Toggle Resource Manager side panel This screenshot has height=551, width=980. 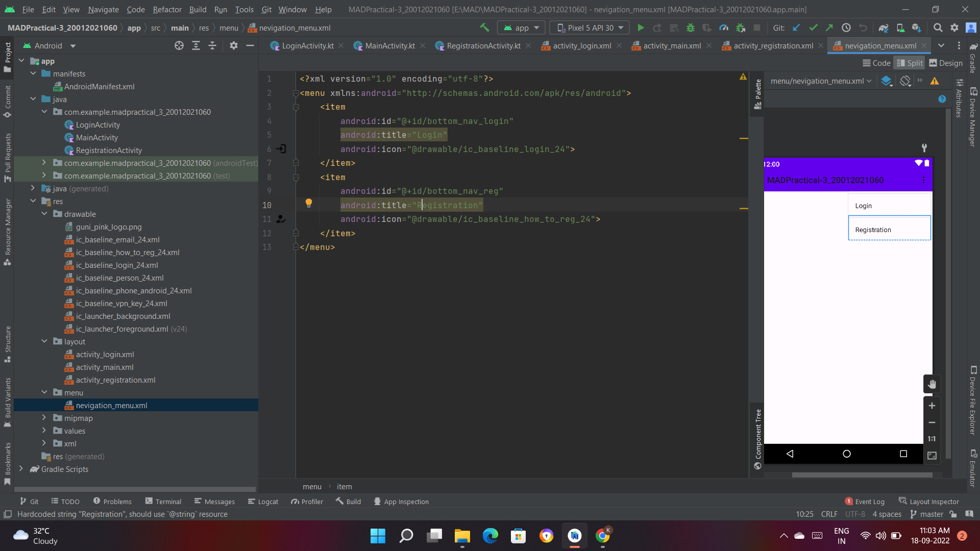(x=7, y=232)
